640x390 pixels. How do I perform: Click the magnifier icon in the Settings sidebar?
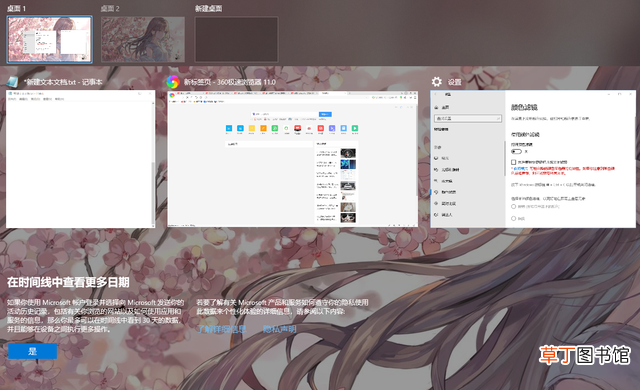[436, 181]
